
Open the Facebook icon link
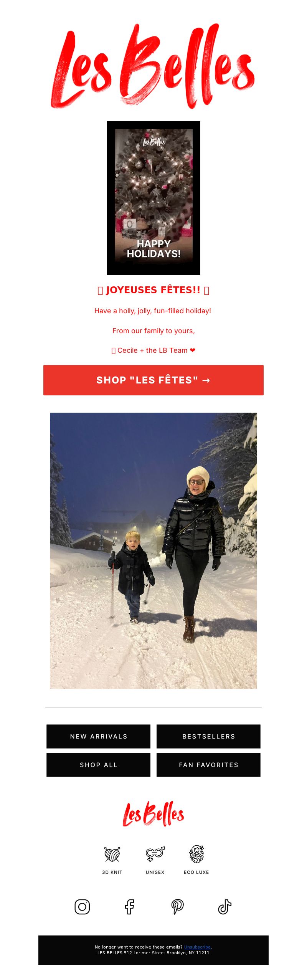(130, 907)
